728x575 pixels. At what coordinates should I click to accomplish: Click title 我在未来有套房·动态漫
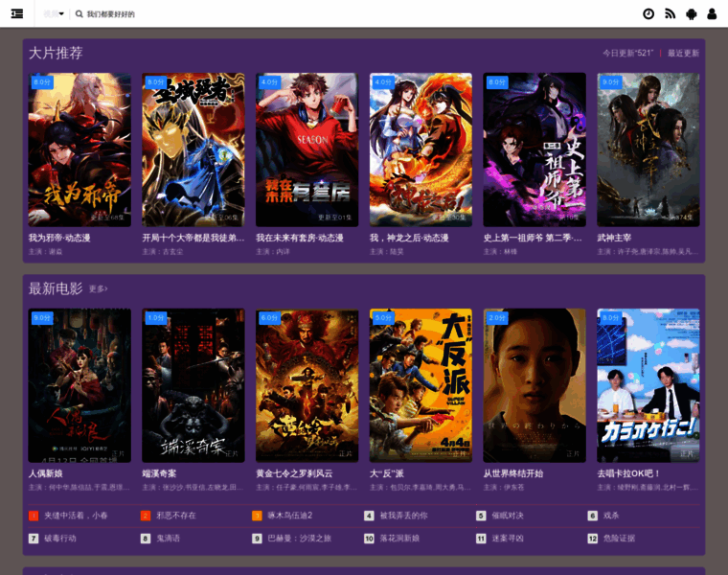[x=300, y=238]
